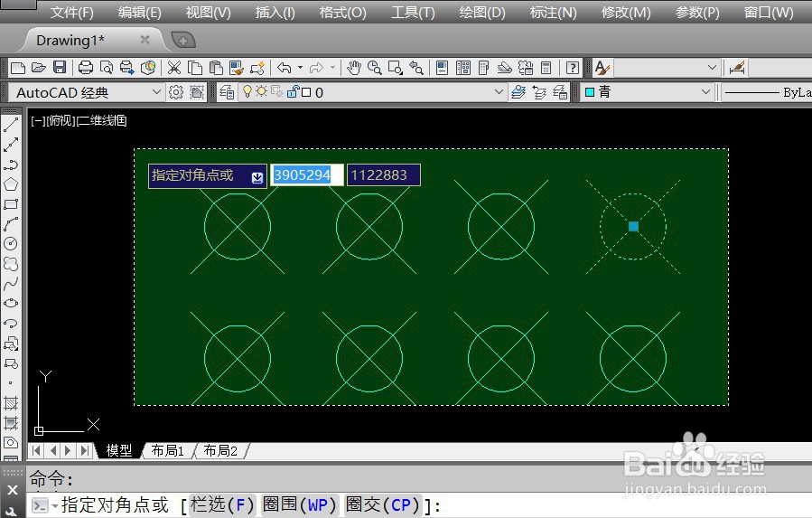Select the Polyline tool
The width and height of the screenshot is (812, 518).
click(11, 165)
